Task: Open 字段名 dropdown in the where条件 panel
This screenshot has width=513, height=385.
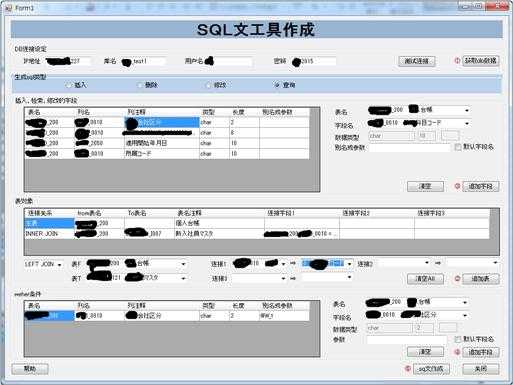Action: point(465,315)
